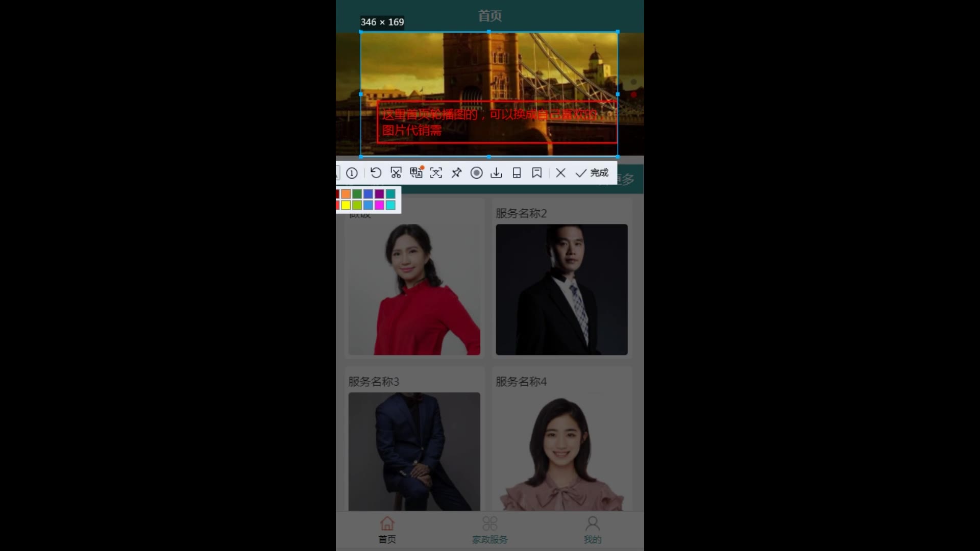Pick the teal color swatch
980x551 pixels.
(x=390, y=194)
